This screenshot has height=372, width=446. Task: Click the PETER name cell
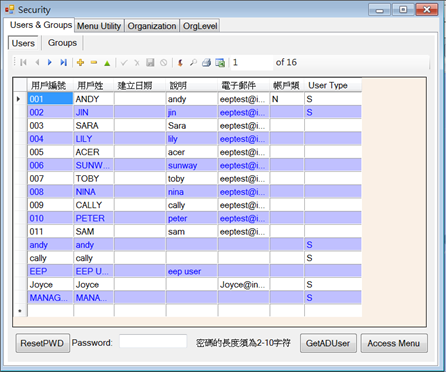94,218
